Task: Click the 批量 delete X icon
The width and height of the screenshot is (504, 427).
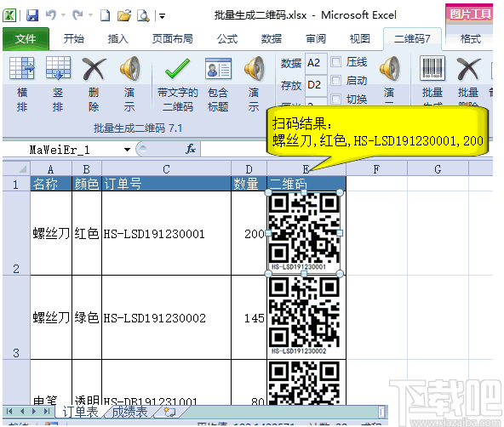Action: click(468, 68)
